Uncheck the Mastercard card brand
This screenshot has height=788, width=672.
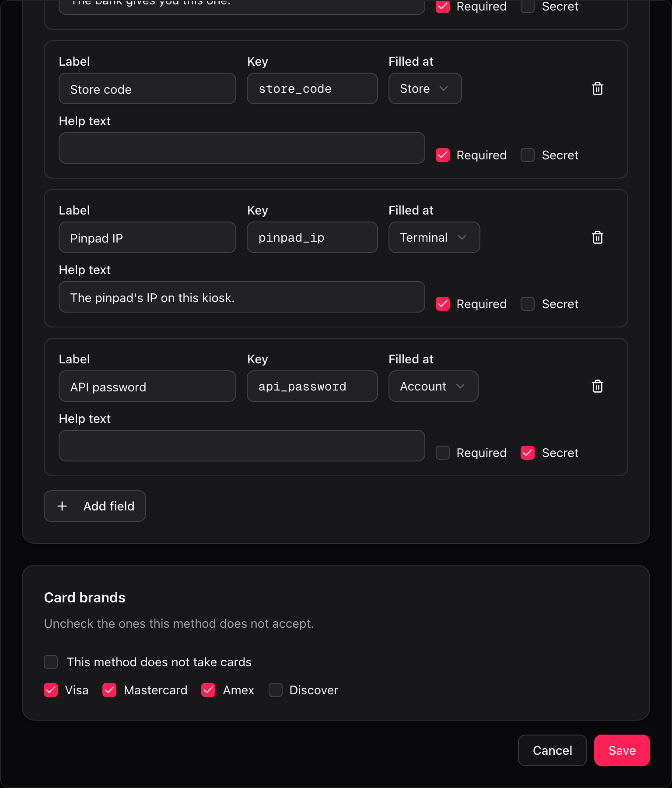(x=109, y=690)
